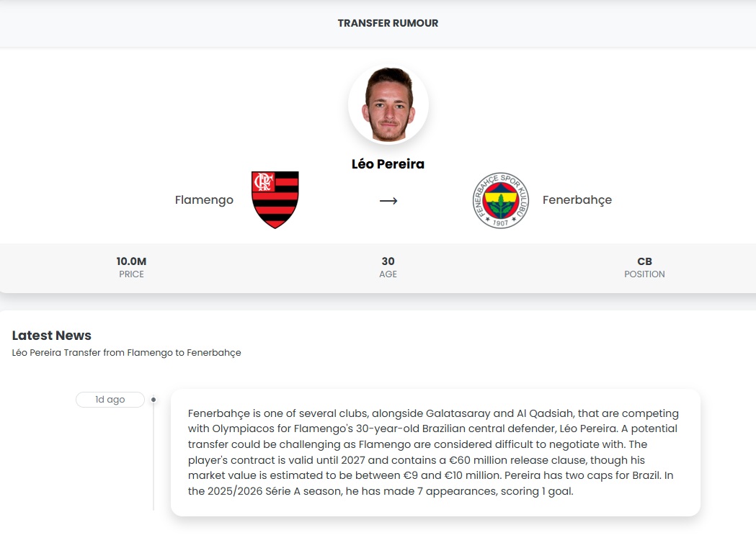Image resolution: width=756 pixels, height=543 pixels.
Task: Open the Fenerbahçe club page
Action: tap(577, 200)
